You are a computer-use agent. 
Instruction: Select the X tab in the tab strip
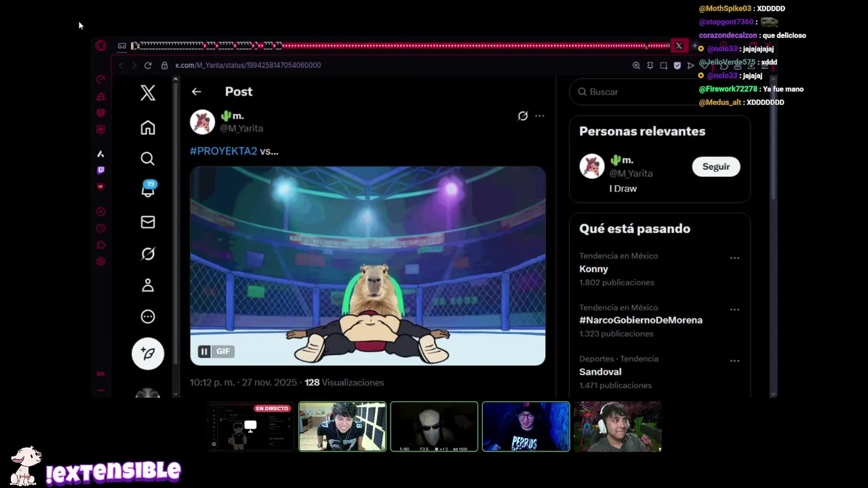coord(679,46)
